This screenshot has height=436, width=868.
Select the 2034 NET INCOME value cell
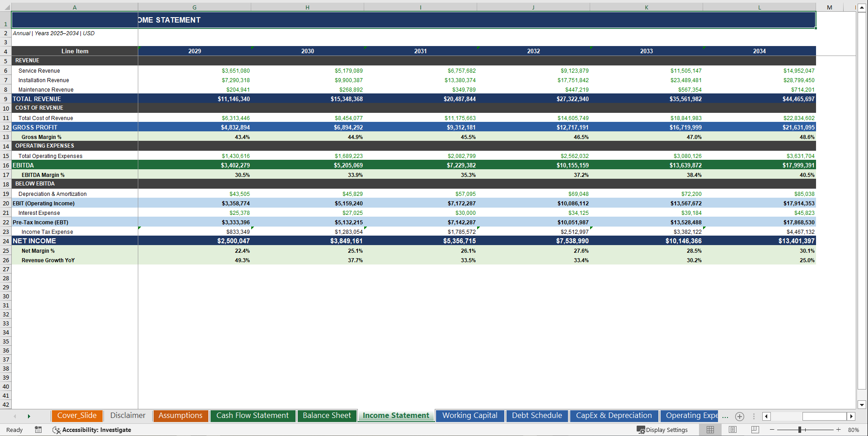759,241
